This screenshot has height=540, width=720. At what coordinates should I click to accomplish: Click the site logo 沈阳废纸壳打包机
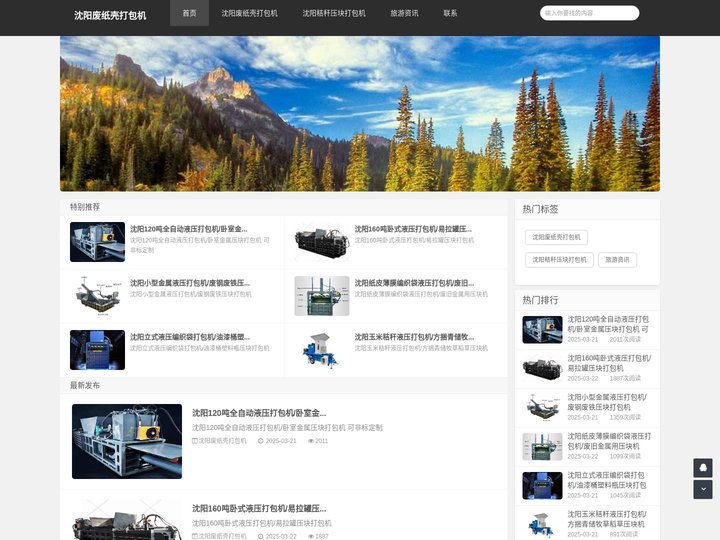(x=110, y=15)
